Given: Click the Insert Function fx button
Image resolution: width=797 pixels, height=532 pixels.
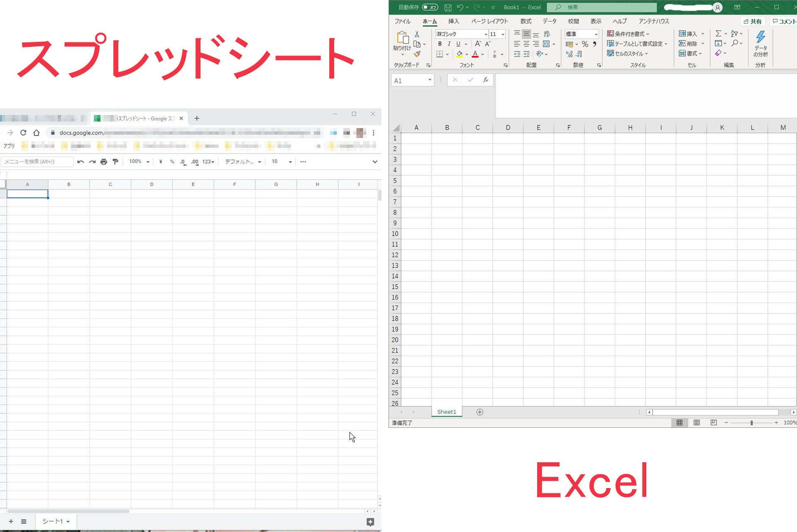Looking at the screenshot, I should point(486,80).
